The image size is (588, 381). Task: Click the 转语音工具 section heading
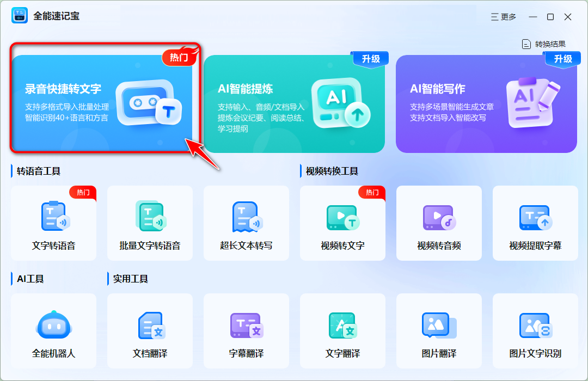39,171
